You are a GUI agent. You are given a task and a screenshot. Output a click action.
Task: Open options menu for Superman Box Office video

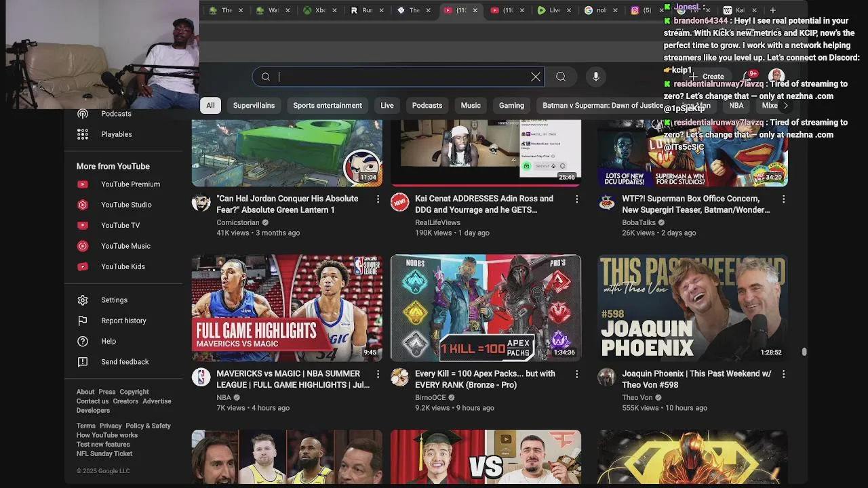click(783, 199)
